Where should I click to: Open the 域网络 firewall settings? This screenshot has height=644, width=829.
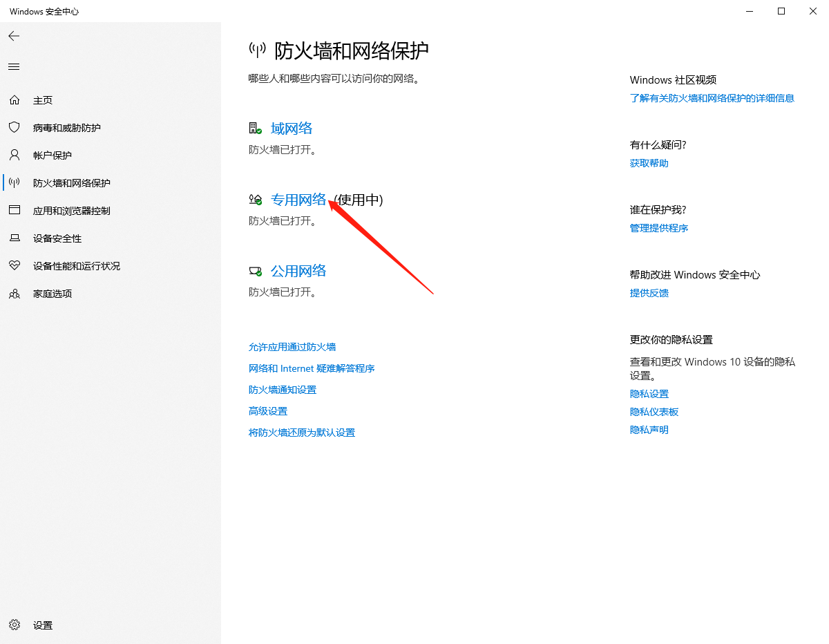(x=292, y=129)
